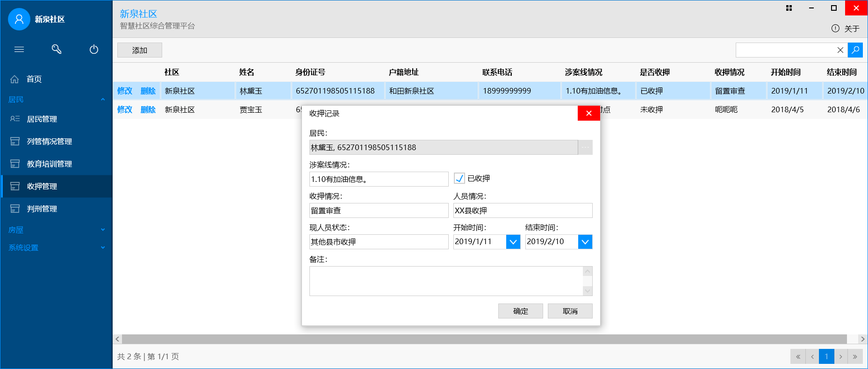
Task: Open the 关于 about info
Action: coord(846,29)
